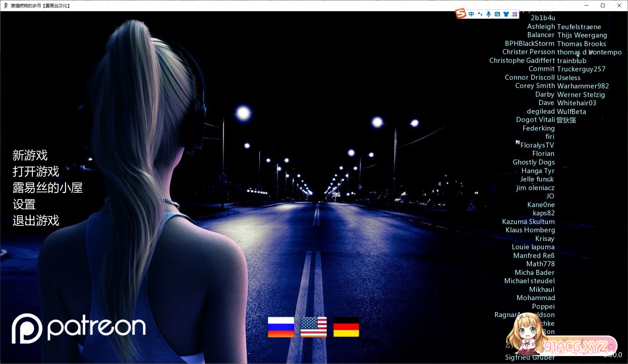Viewport: 628px width, 364px height.
Task: Open the IME soft keyboard icon
Action: (497, 14)
